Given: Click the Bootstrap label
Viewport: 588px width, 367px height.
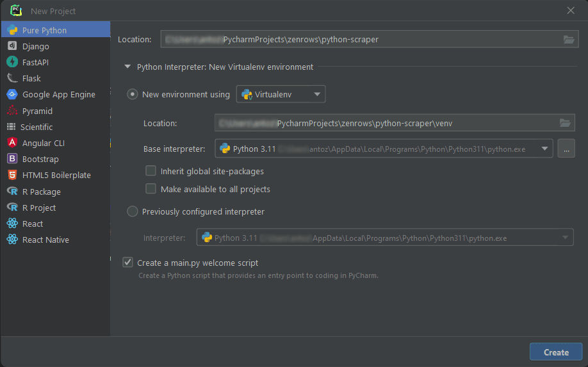Looking at the screenshot, I should coord(40,159).
